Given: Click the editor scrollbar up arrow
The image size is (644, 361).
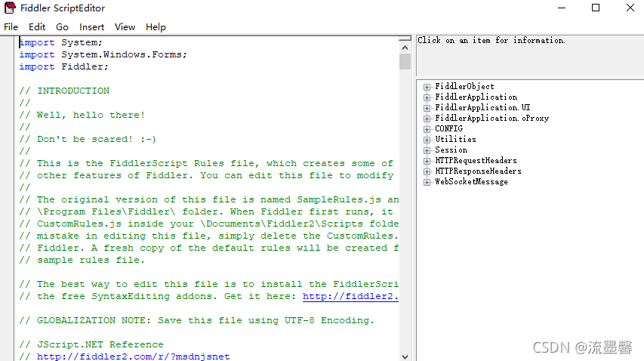Looking at the screenshot, I should [x=405, y=48].
